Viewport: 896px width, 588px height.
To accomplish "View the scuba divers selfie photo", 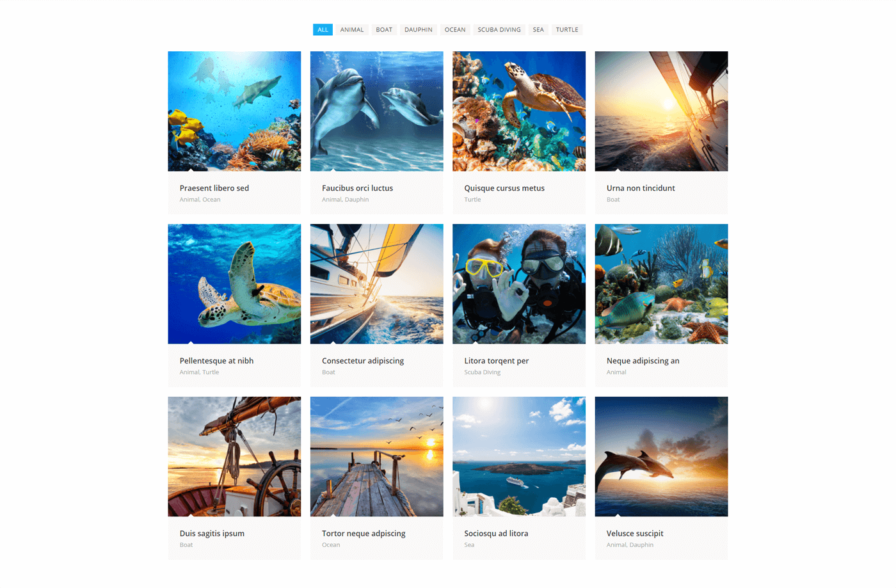I will (x=519, y=284).
